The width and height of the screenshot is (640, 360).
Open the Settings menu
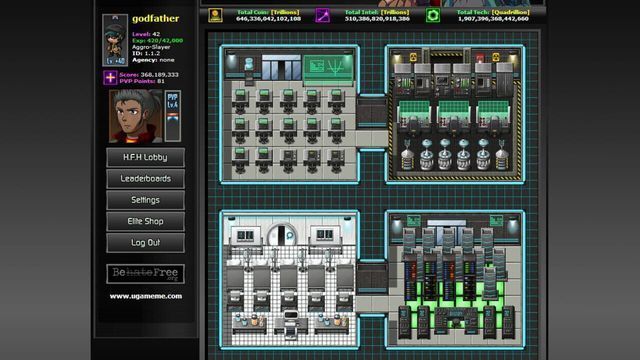coord(145,200)
